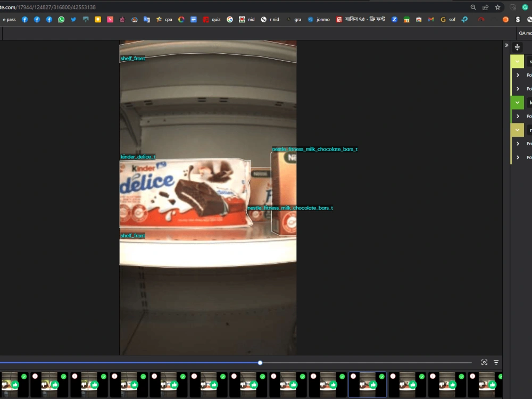Click the timeline slider handle
Screen dimensions: 532x399
260,363
